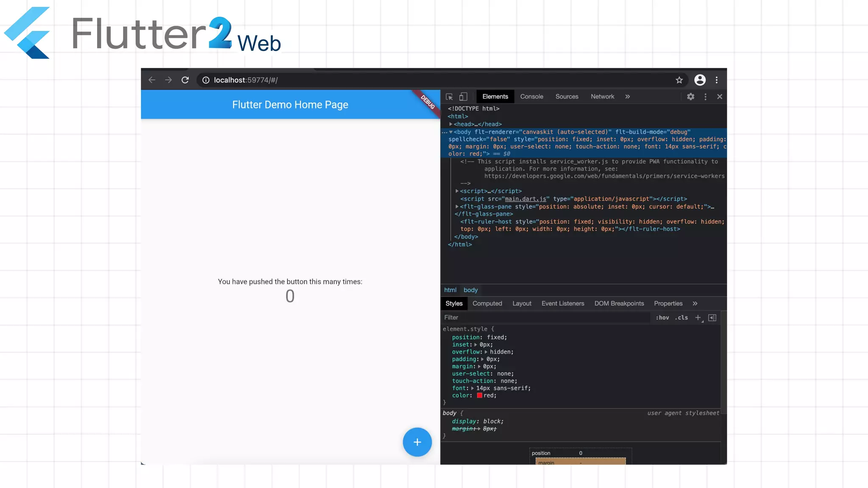Expand the font shorthand property
The image size is (868, 488).
[472, 388]
